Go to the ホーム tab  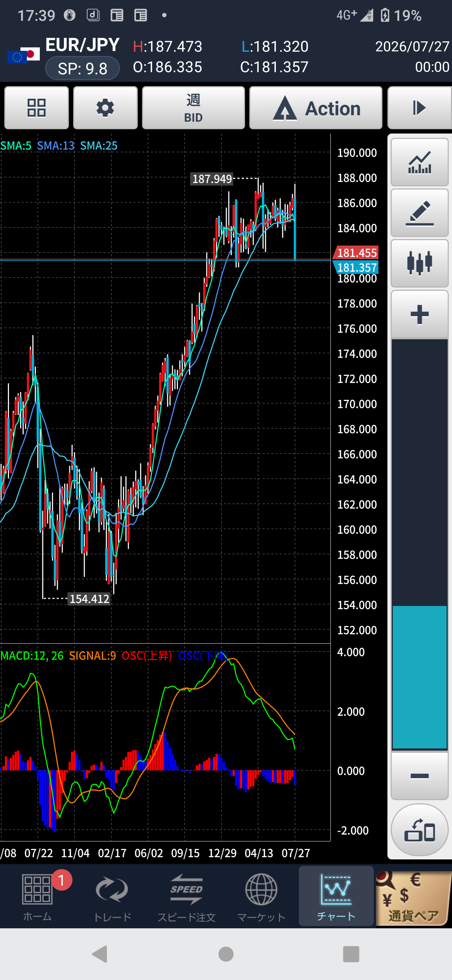pos(37,896)
